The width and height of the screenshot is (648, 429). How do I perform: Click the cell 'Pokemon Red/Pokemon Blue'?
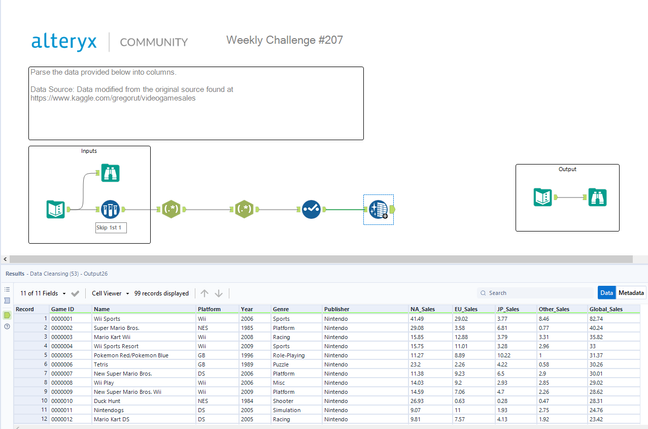(x=144, y=355)
